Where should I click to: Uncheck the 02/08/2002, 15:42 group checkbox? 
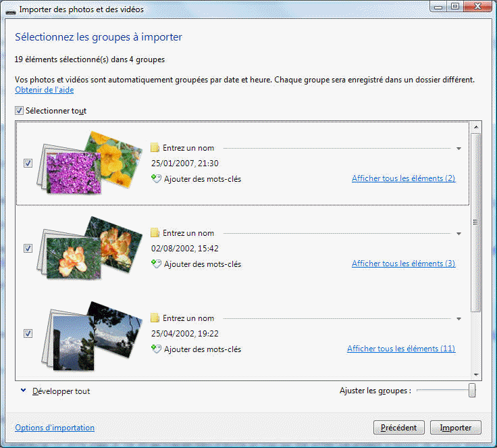tap(28, 248)
